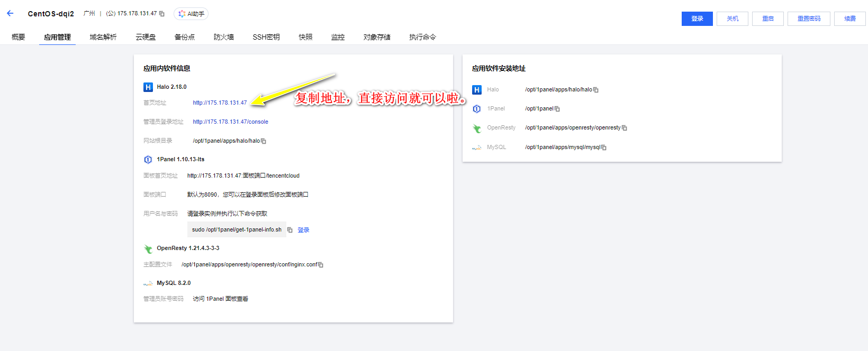Go to the 备份点 tab
Viewport: 868px width, 351px height.
coord(185,37)
